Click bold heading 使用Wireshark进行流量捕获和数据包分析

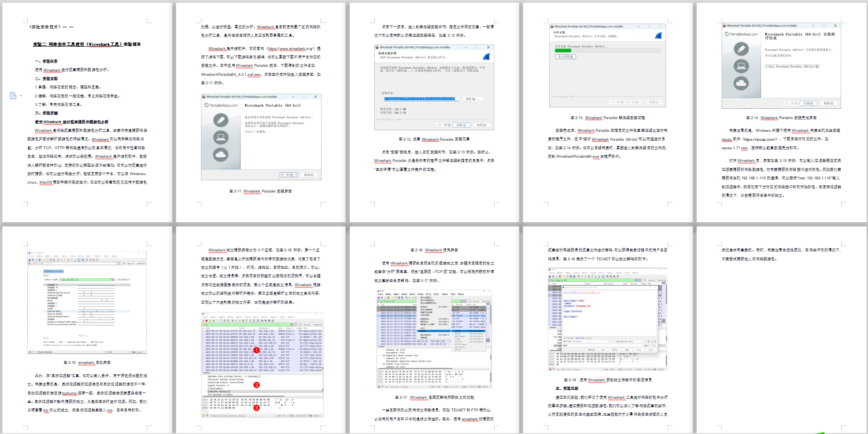click(72, 122)
